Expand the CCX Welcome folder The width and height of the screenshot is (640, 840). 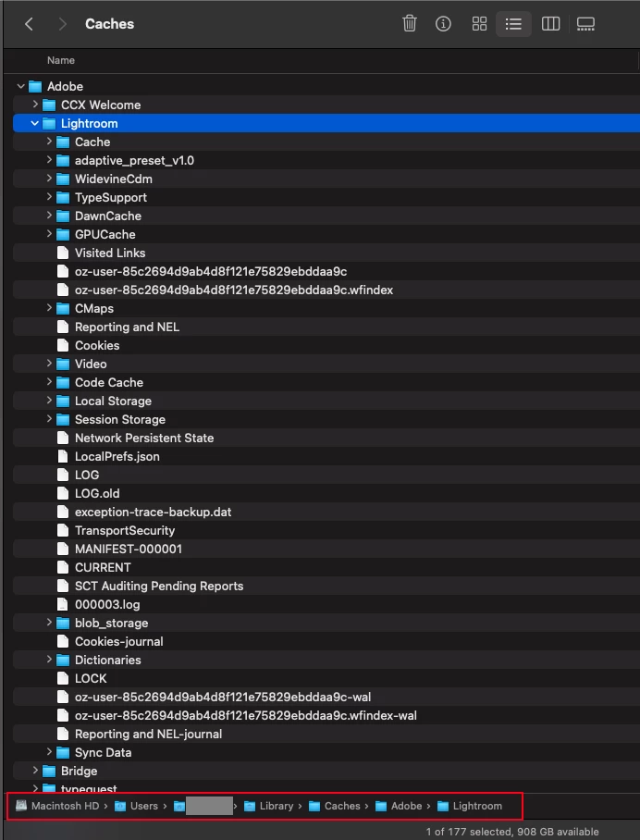[x=35, y=104]
